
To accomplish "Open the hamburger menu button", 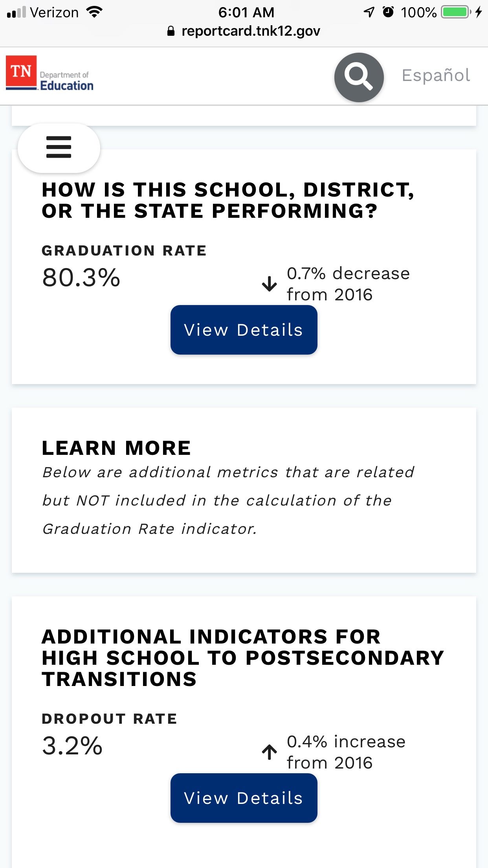I will pos(59,147).
